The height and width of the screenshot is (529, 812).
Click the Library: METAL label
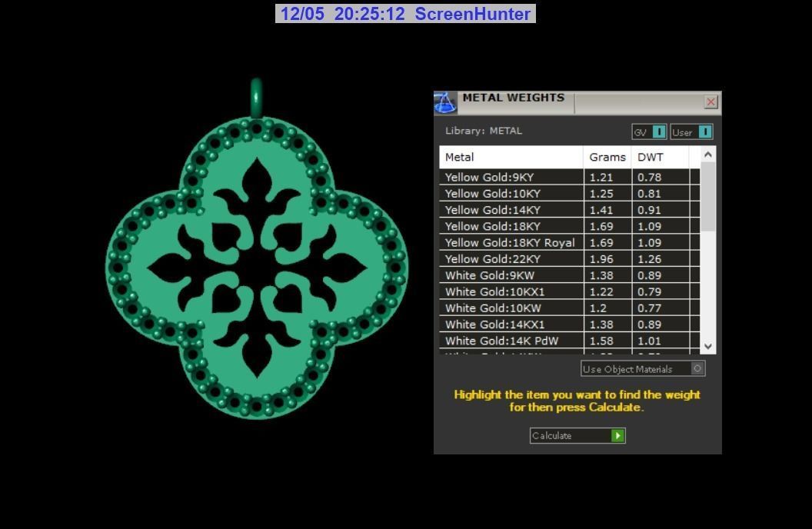pyautogui.click(x=484, y=131)
